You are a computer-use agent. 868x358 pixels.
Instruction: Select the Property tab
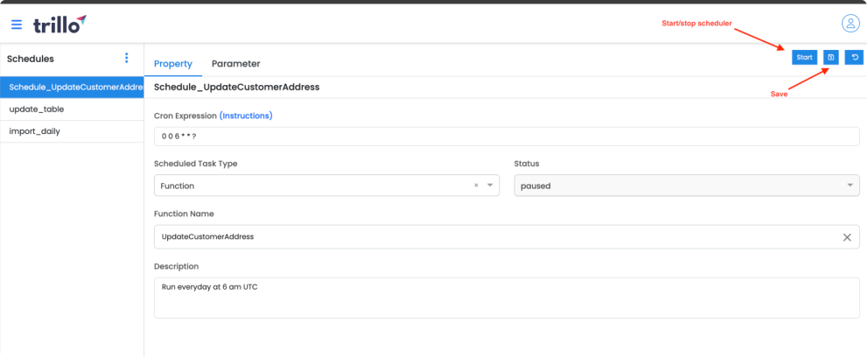(x=173, y=64)
